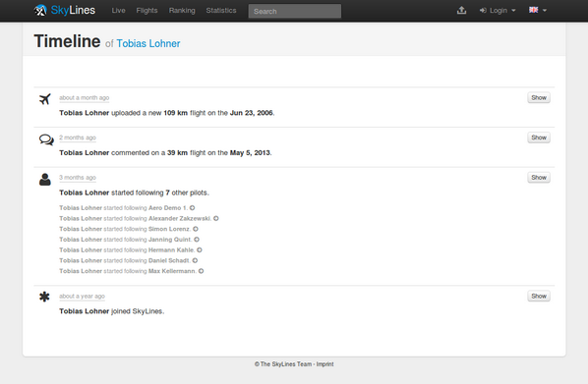Click the May 5, 2013 date text

click(x=250, y=153)
